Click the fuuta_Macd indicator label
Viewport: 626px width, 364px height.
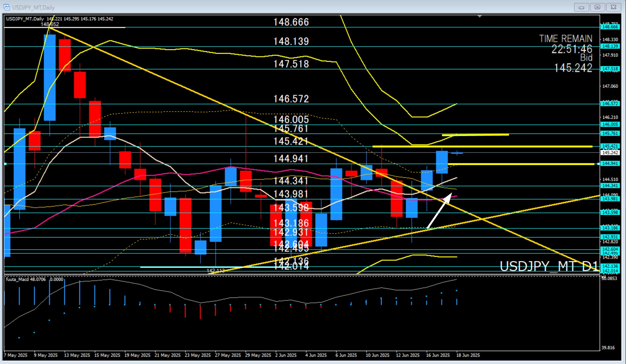tap(35, 279)
